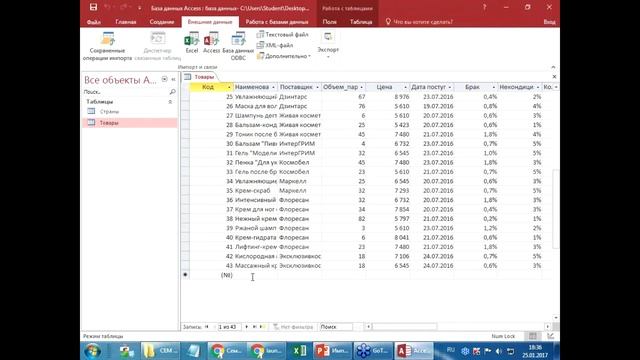Click the Товары document tab
The image size is (640, 360).
click(x=199, y=77)
